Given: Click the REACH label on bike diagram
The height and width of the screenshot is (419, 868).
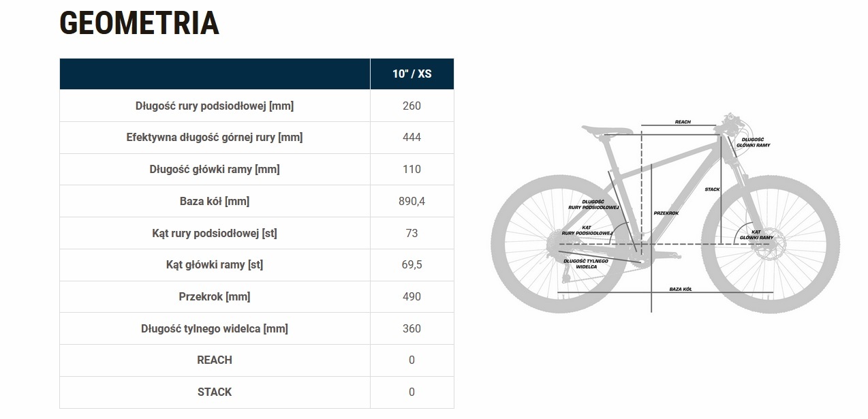Looking at the screenshot, I should [683, 122].
